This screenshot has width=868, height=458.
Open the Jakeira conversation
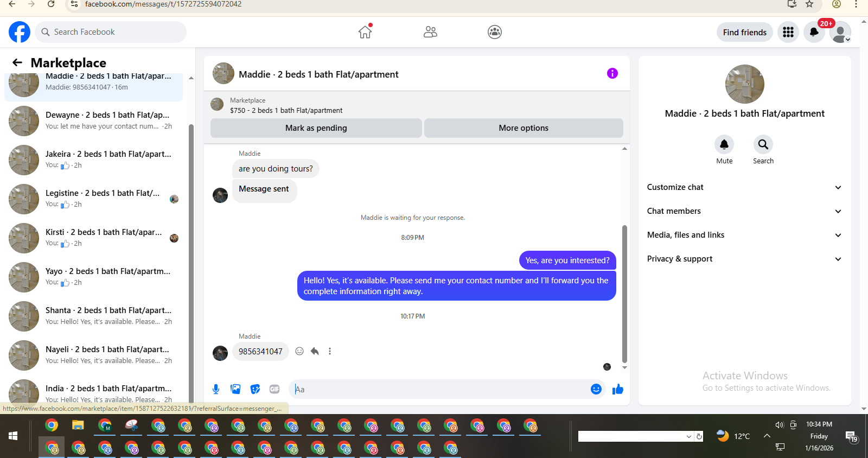pos(93,160)
